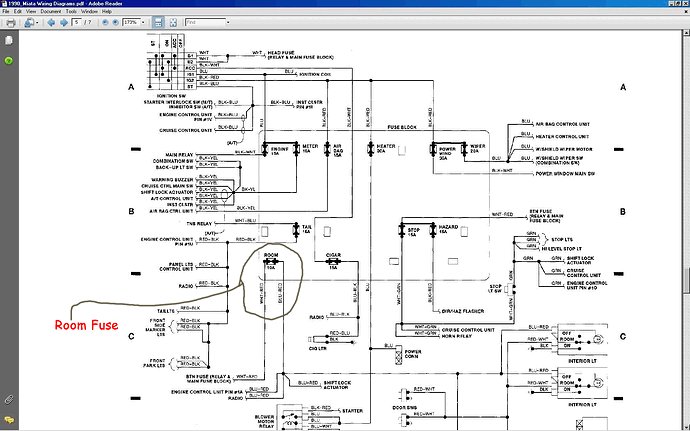Image resolution: width=690 pixels, height=431 pixels.
Task: Toggle the scrolling pages view mode
Action: click(158, 22)
